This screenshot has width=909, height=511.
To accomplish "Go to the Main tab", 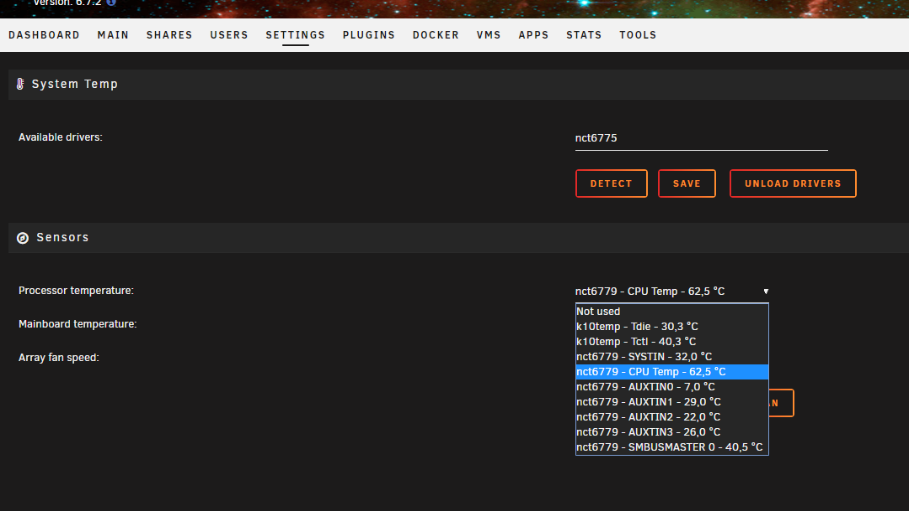I will click(113, 35).
